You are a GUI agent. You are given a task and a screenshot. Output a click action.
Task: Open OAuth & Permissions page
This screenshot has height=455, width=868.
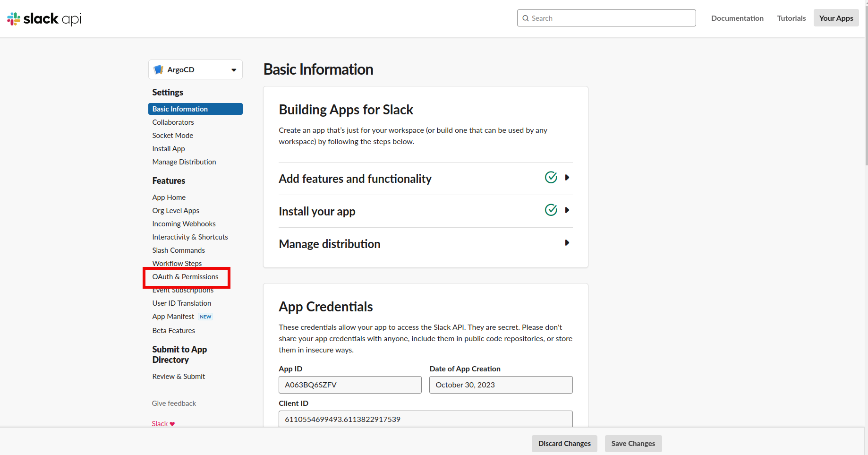185,277
